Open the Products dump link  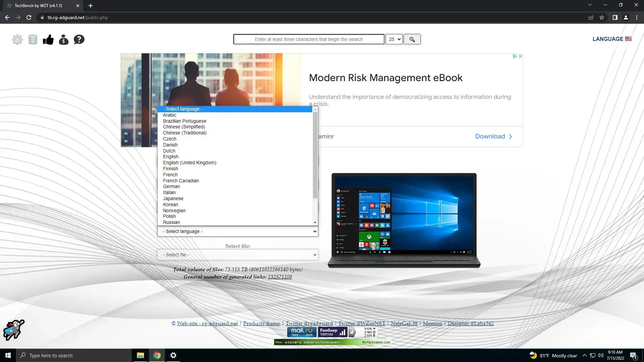point(262,323)
